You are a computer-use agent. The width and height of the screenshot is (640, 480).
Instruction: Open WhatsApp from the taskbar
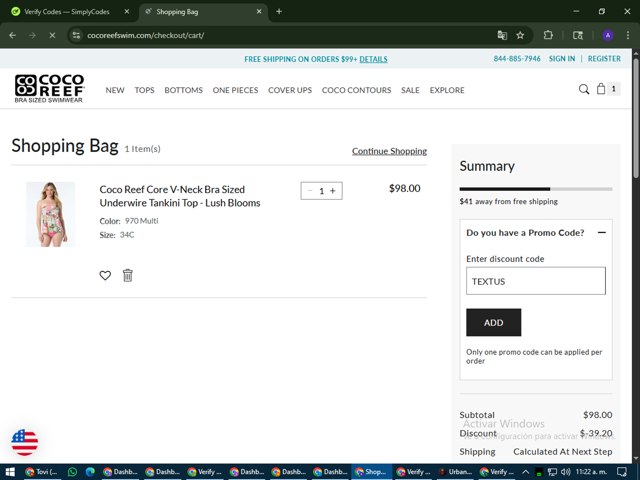(72, 472)
